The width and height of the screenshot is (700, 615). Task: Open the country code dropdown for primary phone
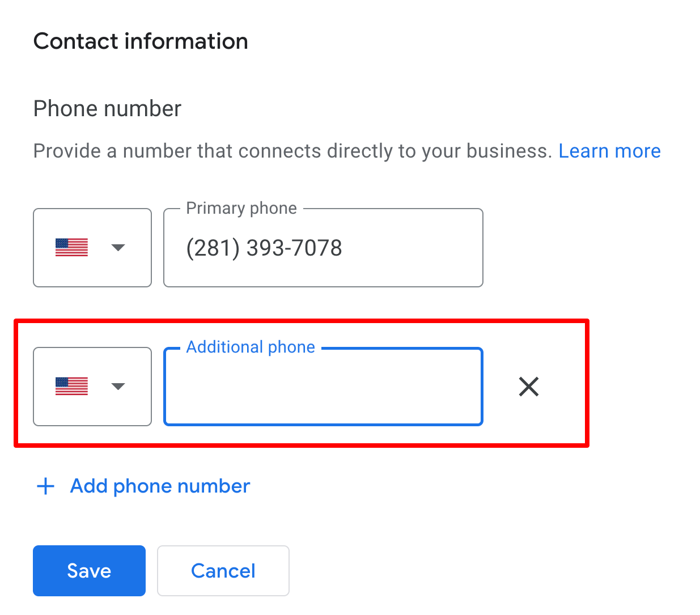(x=117, y=247)
